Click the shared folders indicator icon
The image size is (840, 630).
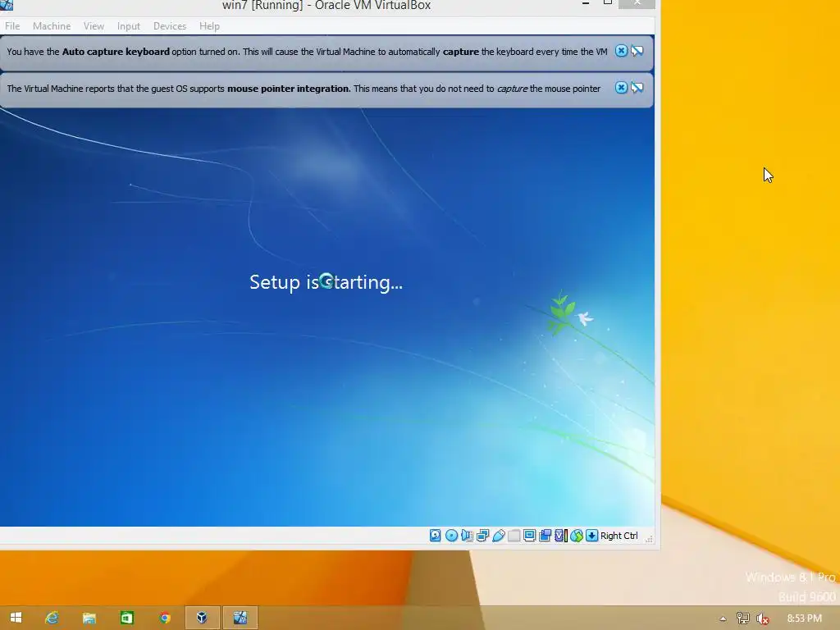click(514, 535)
